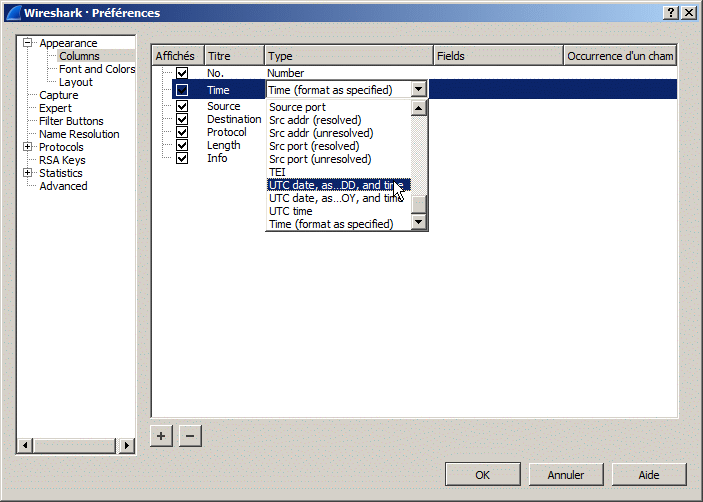Close the Time type combo box arrow

tap(419, 90)
